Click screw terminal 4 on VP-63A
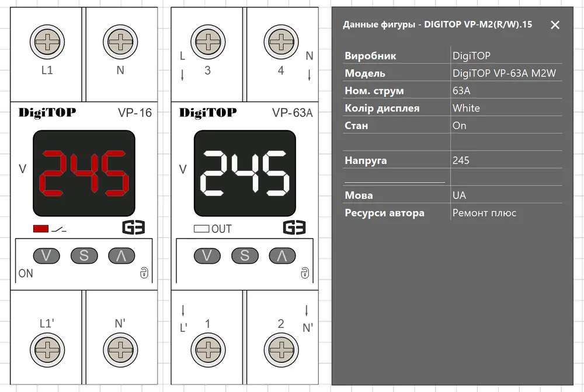Screen dimensions: 584x392 (281, 42)
